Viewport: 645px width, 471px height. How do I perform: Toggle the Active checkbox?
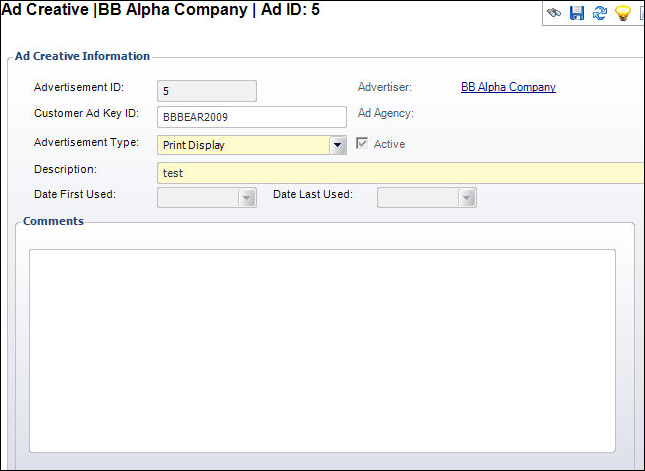(x=362, y=144)
